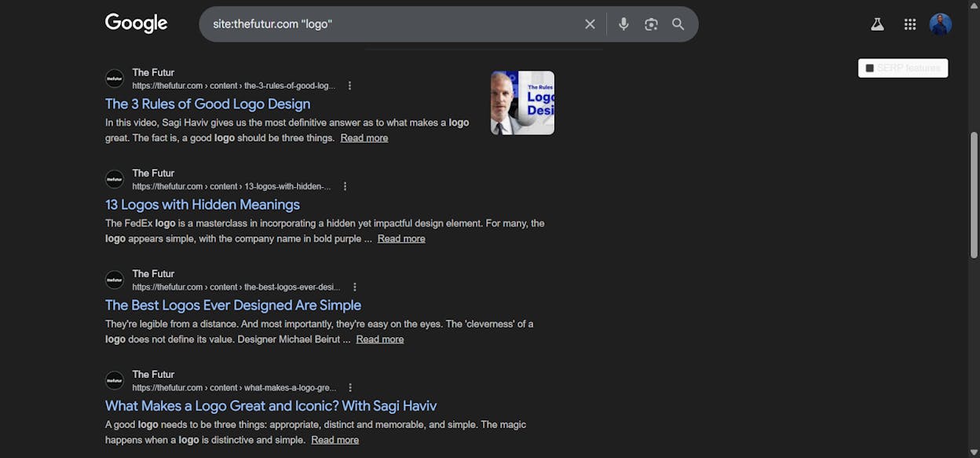Click The Futur favicon on 13 Logos result
The width and height of the screenshot is (980, 458).
[x=115, y=179]
